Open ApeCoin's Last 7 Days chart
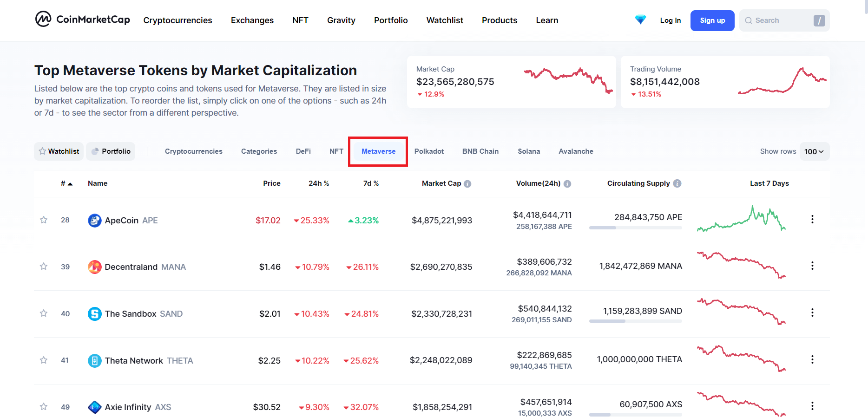868x417 pixels. click(741, 218)
